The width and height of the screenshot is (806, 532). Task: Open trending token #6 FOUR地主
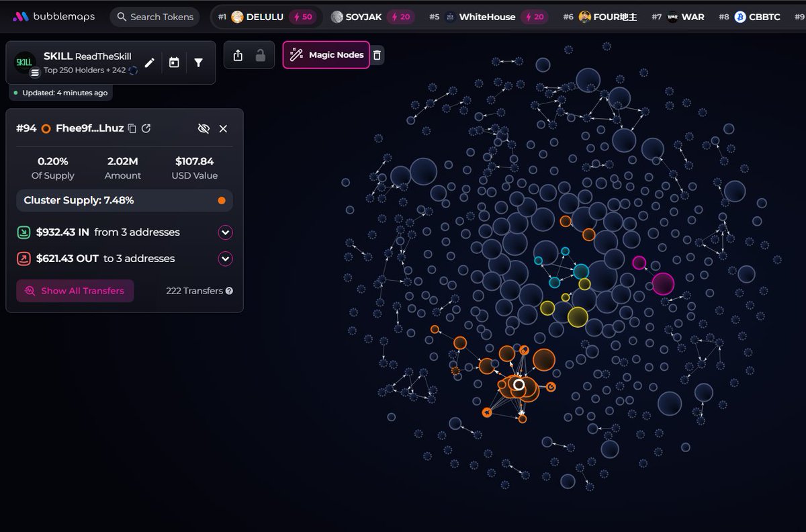[x=600, y=17]
